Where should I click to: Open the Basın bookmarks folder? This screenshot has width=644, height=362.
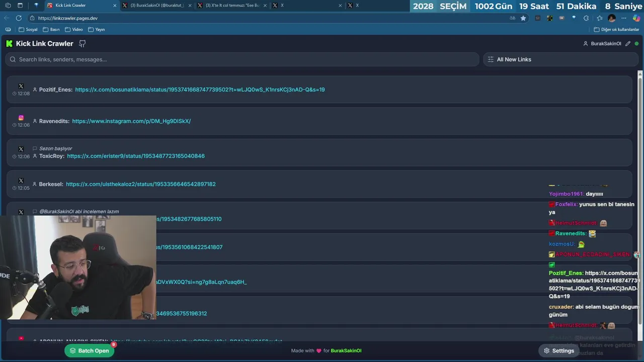[x=51, y=30]
